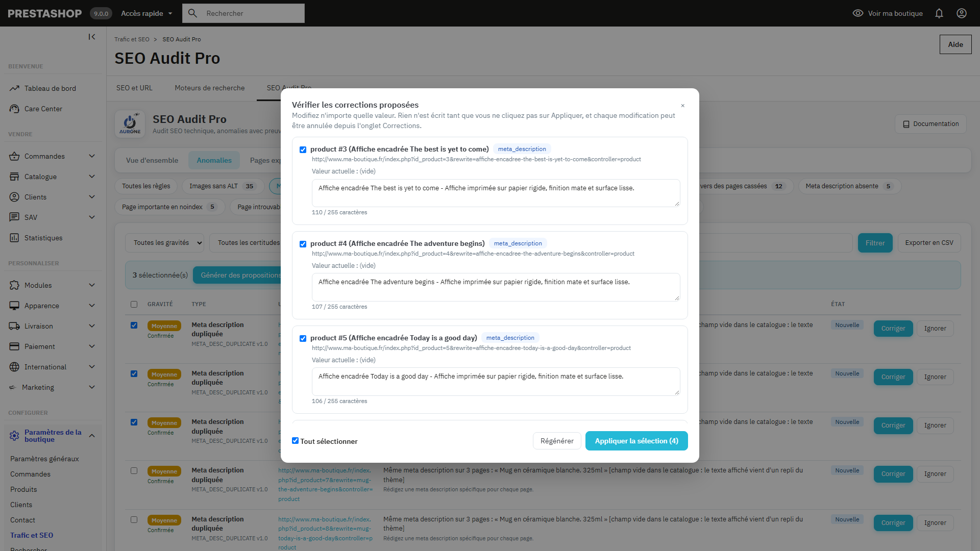Select the Anomalies tab
Screen dimensions: 980x551
(x=214, y=160)
